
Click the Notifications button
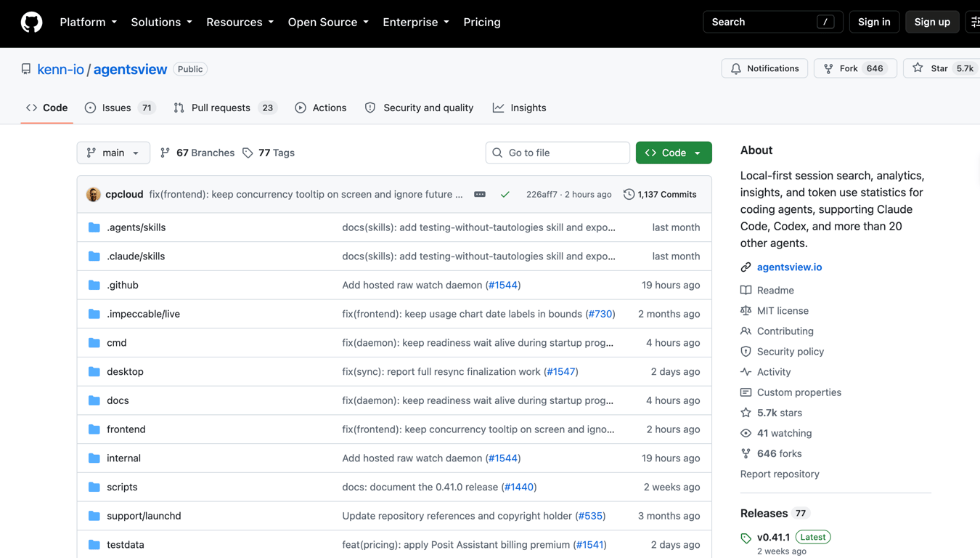[764, 68]
